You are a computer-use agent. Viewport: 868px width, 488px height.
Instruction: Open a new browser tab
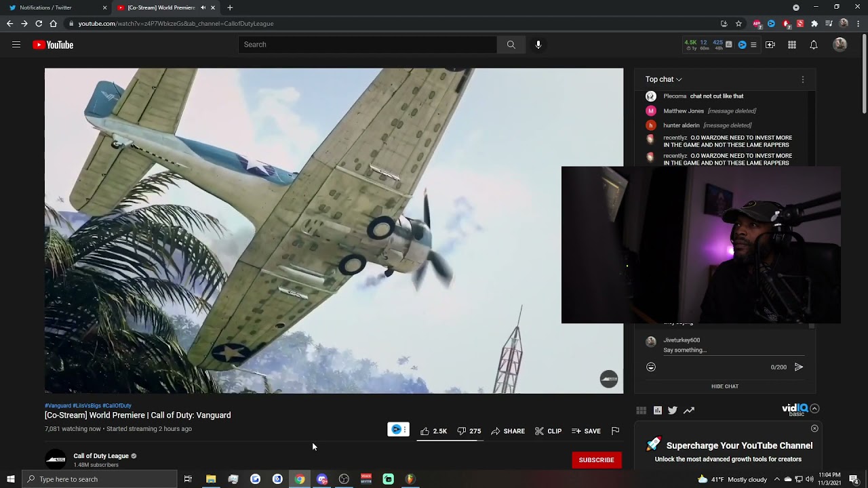pos(230,7)
